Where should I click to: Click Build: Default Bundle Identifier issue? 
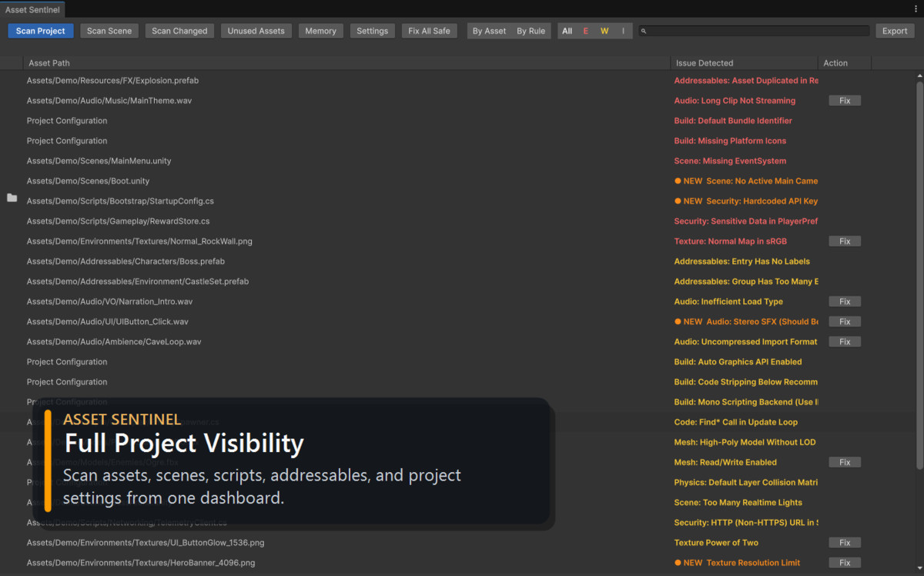pos(733,121)
